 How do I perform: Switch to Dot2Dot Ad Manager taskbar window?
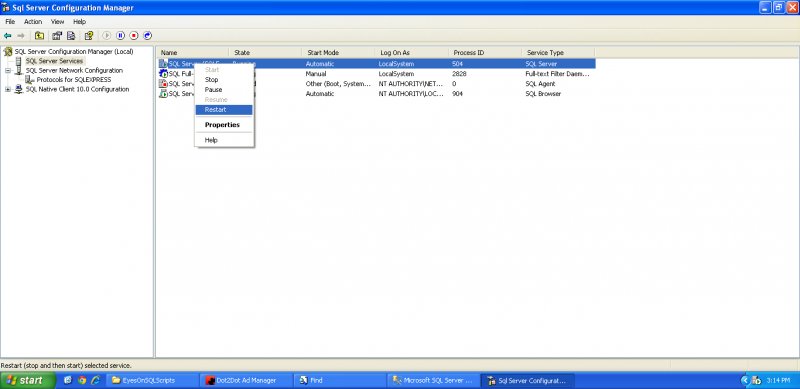(247, 380)
